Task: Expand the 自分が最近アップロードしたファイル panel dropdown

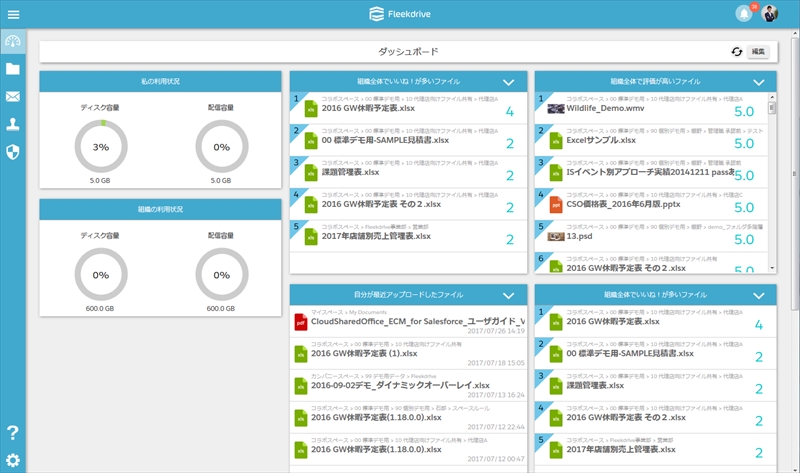Action: pos(508,295)
